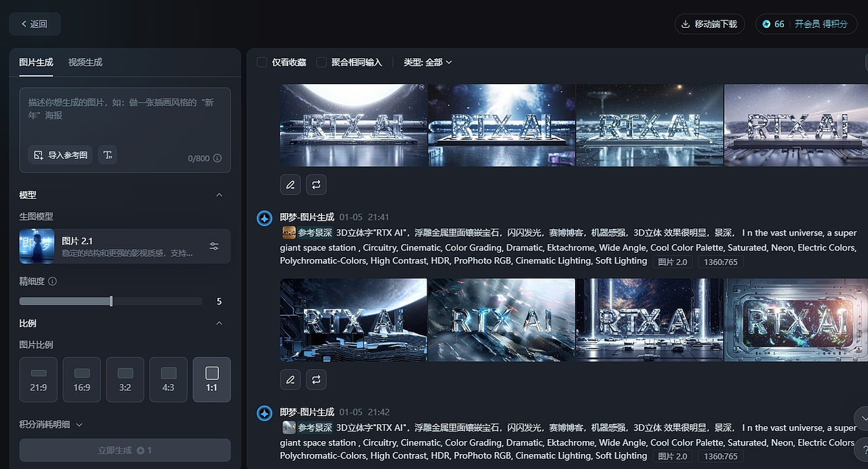Click the 精细度 slider handle
This screenshot has width=868, height=469.
(x=111, y=301)
